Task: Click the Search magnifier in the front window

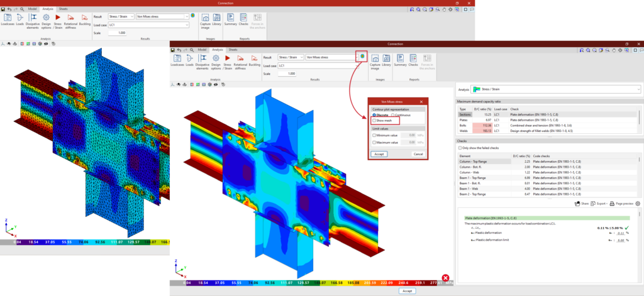Action: pos(192,50)
